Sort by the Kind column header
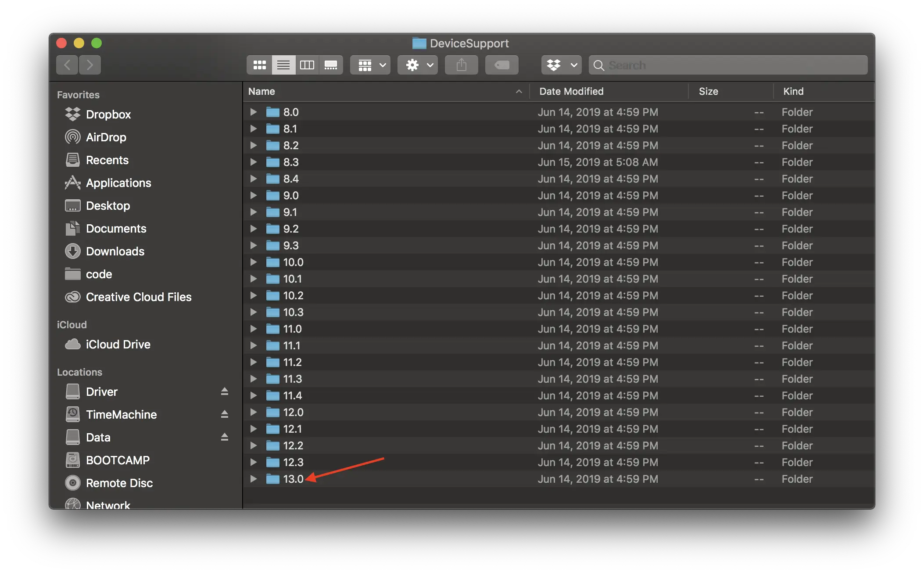Image resolution: width=924 pixels, height=574 pixels. [793, 91]
